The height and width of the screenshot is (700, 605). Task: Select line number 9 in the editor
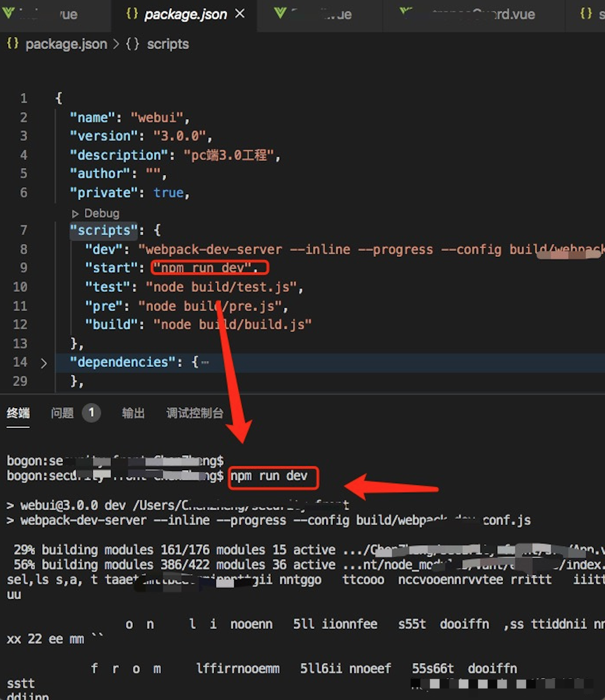(x=24, y=268)
